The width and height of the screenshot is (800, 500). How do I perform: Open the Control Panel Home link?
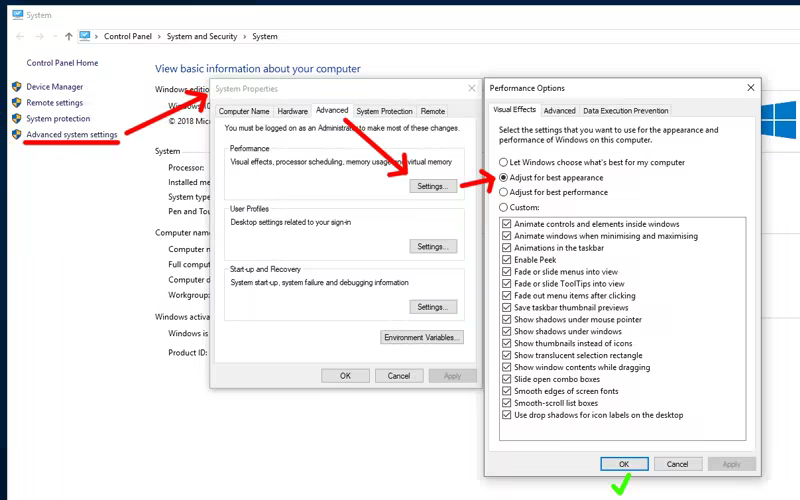coord(62,63)
